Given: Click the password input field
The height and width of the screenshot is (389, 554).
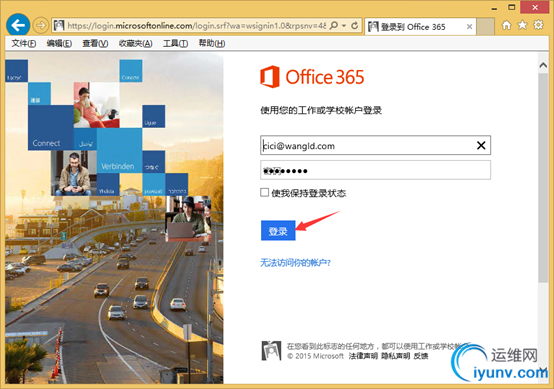Looking at the screenshot, I should click(x=375, y=170).
